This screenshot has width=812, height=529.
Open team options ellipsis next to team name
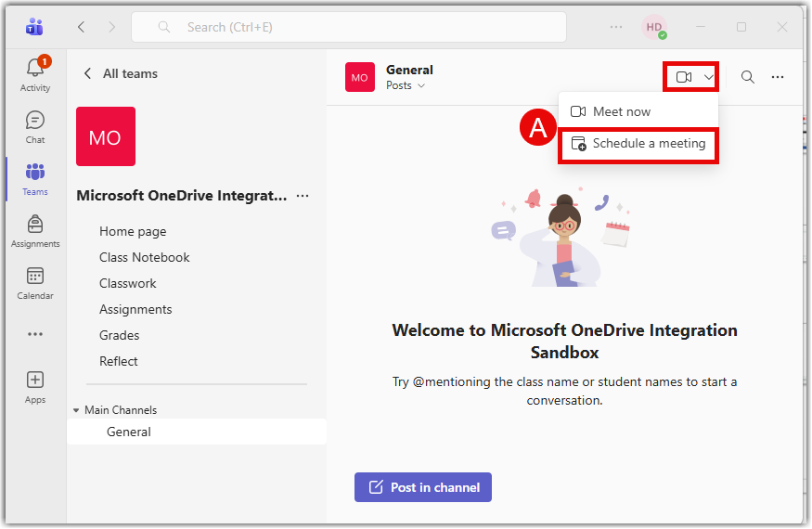303,196
